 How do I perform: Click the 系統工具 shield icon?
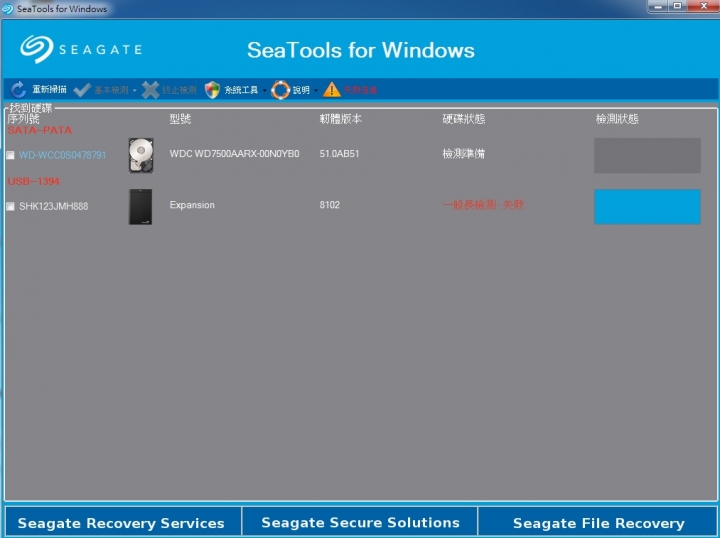(x=212, y=90)
